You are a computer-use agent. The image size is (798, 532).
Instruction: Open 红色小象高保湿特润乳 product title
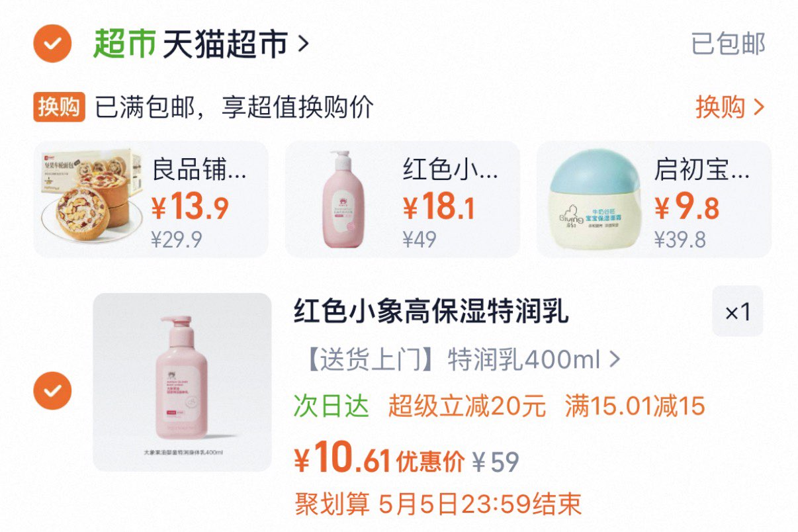pos(431,312)
